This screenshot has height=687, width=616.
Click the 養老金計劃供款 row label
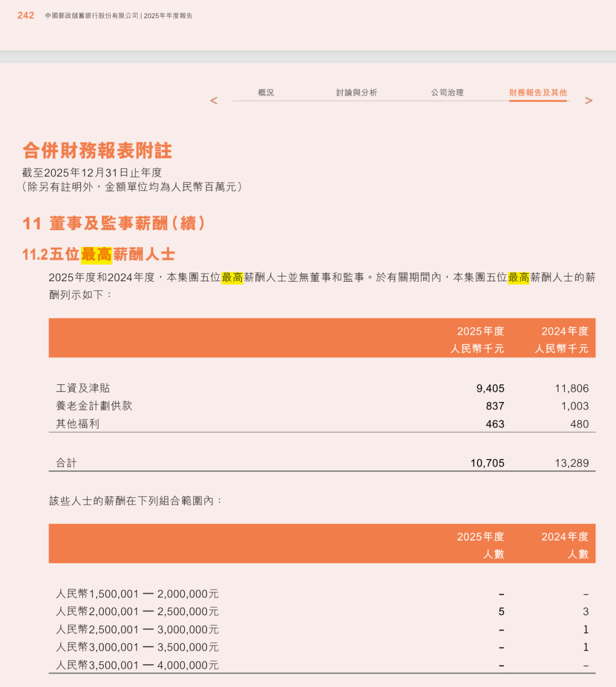pos(94,406)
